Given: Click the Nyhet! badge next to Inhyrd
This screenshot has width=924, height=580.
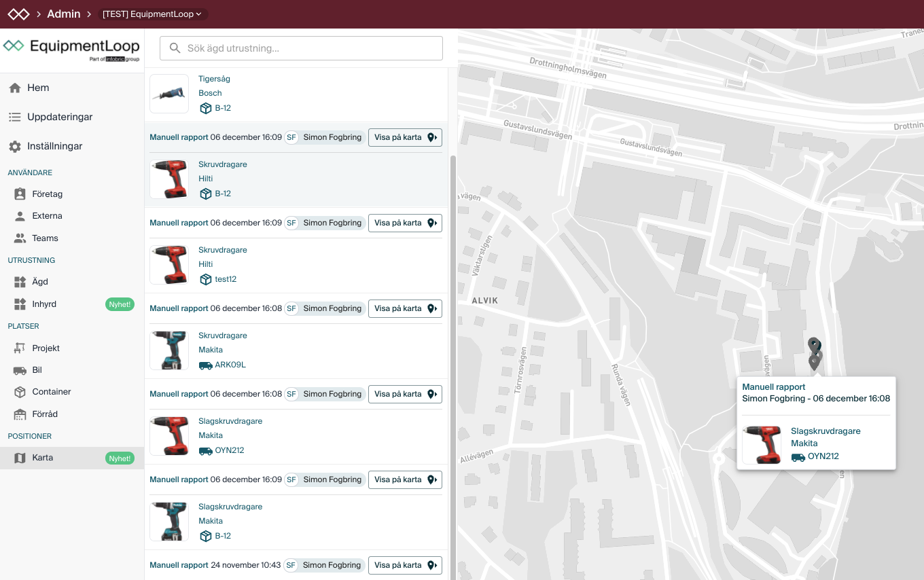Looking at the screenshot, I should coord(120,304).
